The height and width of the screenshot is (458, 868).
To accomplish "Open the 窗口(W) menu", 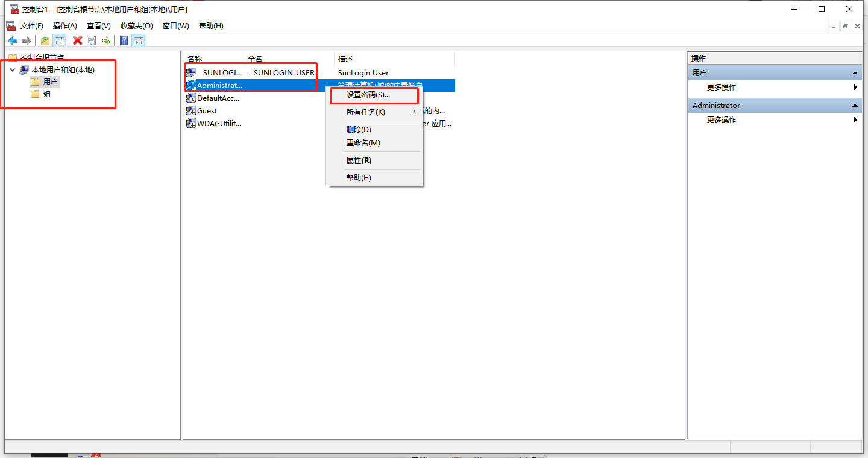I will 176,26.
